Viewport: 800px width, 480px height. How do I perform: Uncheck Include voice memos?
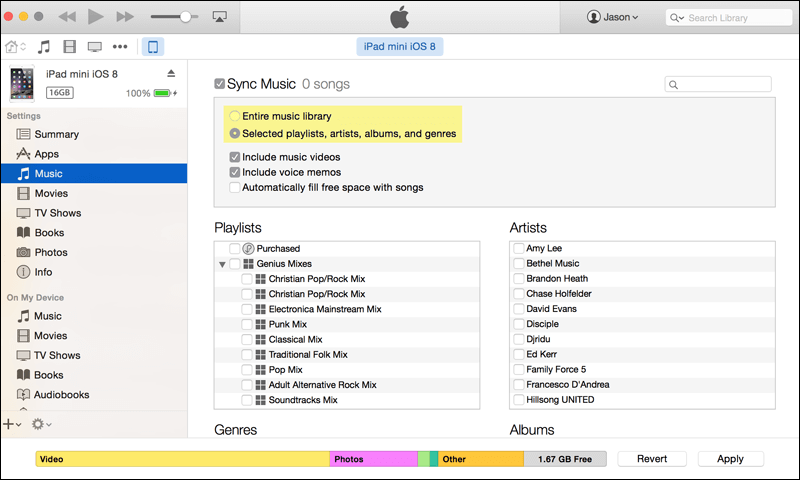[x=235, y=172]
